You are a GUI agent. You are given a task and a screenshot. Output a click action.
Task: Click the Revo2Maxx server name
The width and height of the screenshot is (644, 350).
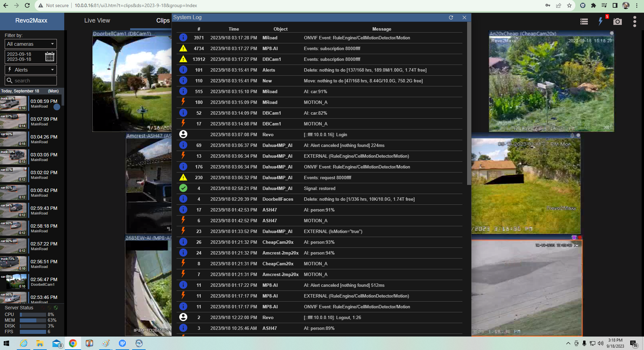[31, 21]
